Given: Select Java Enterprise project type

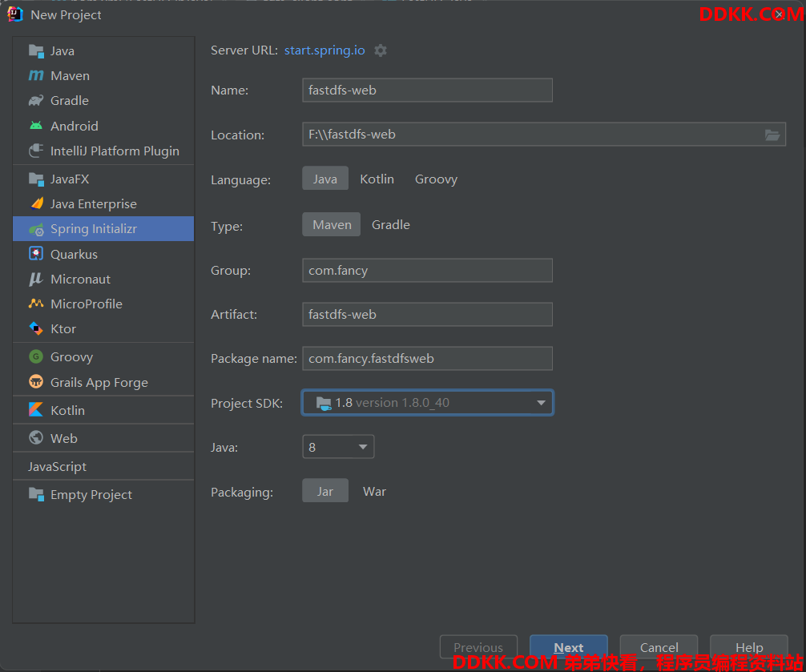Looking at the screenshot, I should [x=103, y=203].
